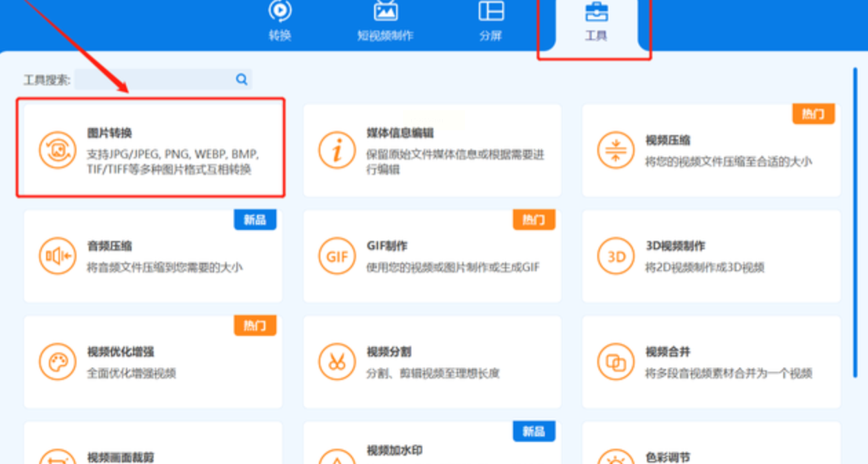This screenshot has width=868, height=464.
Task: Click the 音频压缩 title
Action: [110, 246]
